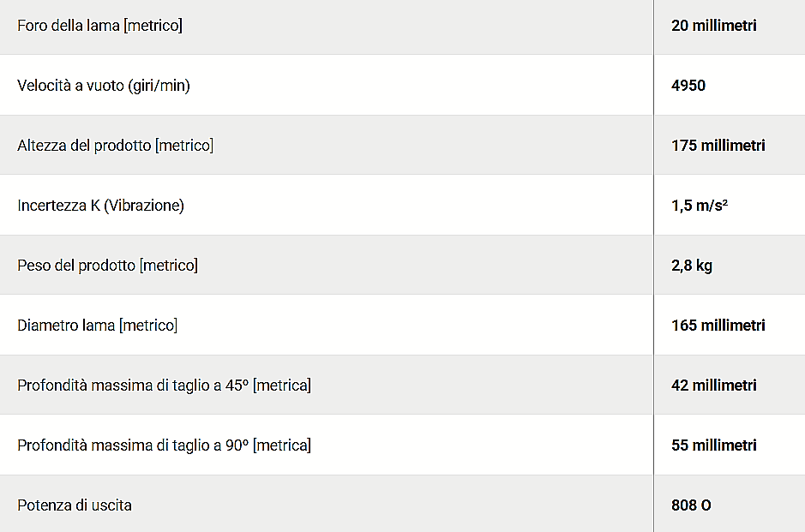Select the '808 O' output power value
Screen dimensions: 805x532
(x=691, y=505)
